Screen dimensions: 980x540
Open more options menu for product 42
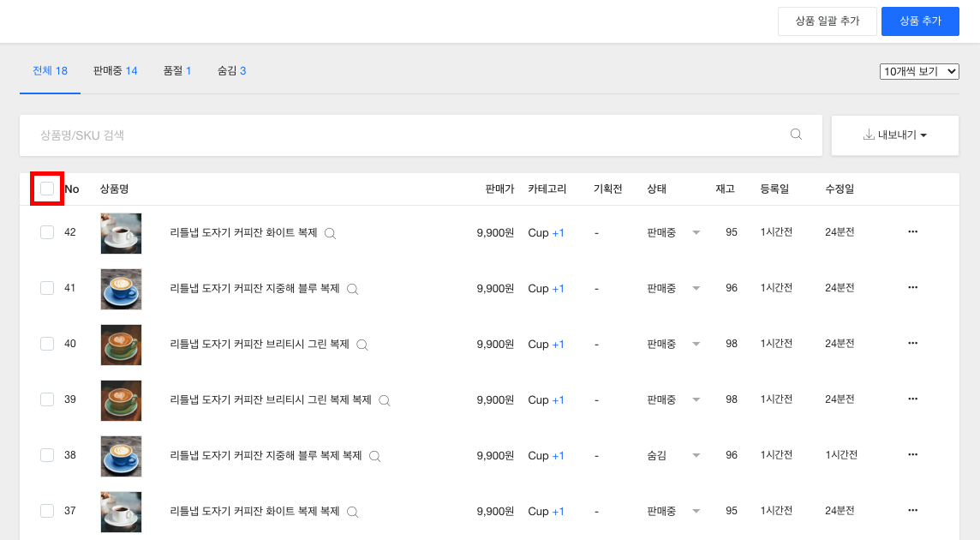[912, 231]
